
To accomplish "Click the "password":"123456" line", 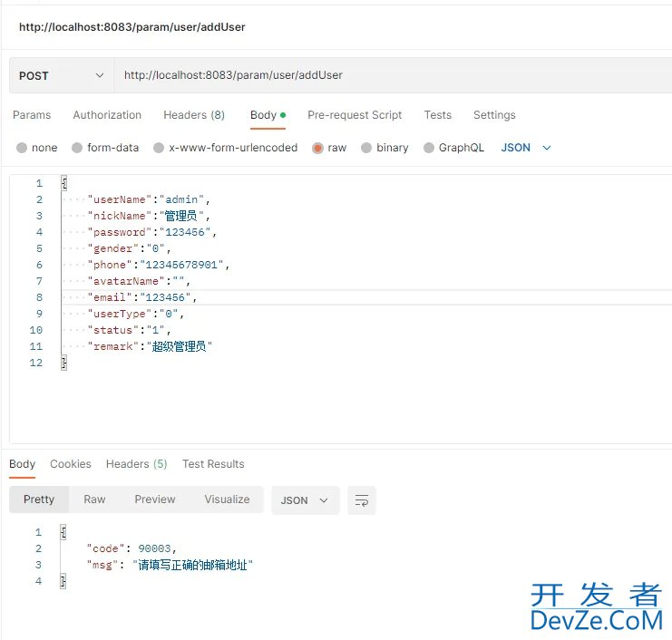I will pyautogui.click(x=152, y=232).
